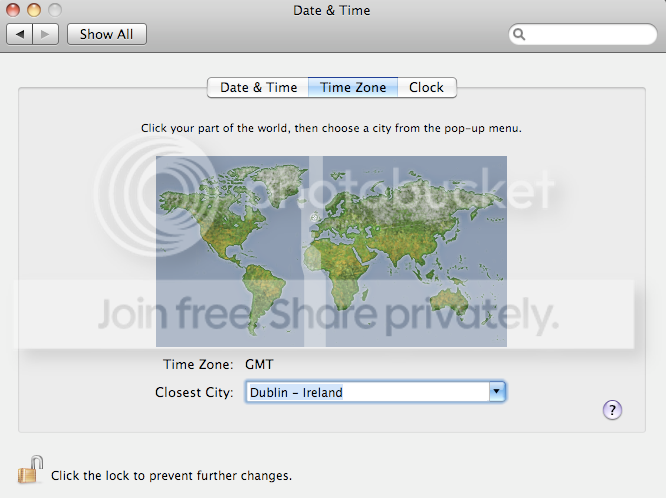Click the Show All button
Screen dimensions: 666x498
point(107,34)
